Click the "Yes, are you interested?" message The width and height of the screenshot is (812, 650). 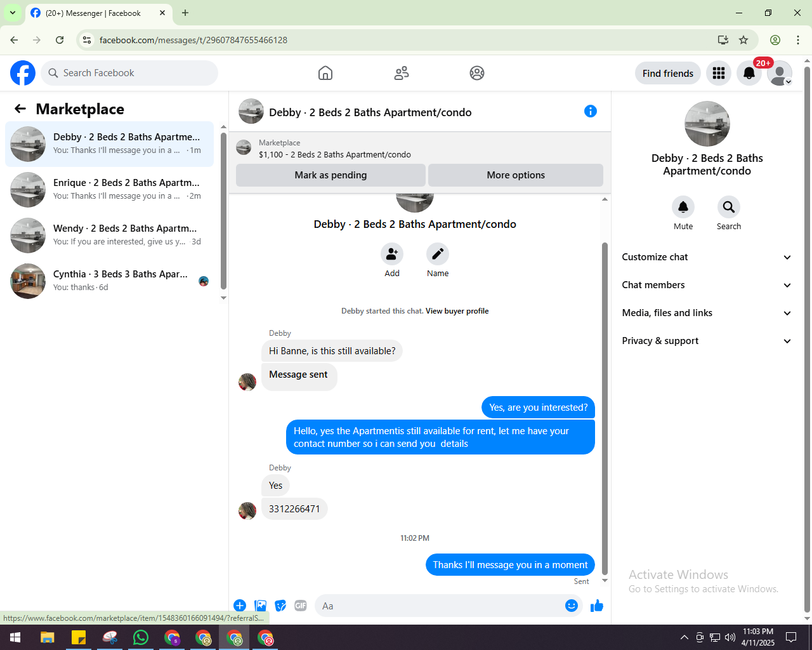click(539, 408)
